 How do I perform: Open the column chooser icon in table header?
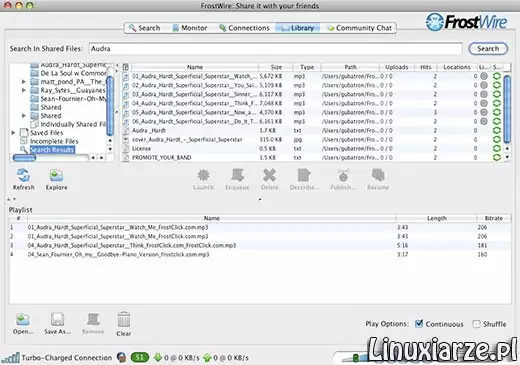[126, 67]
